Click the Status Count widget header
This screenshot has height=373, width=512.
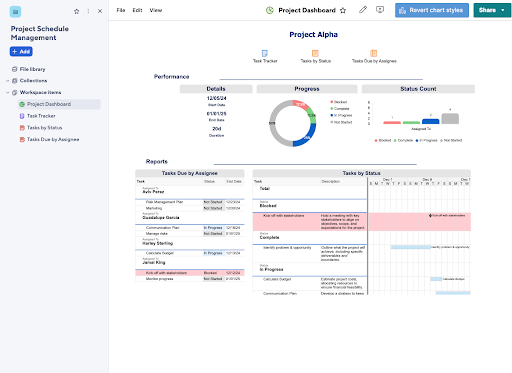coord(418,89)
